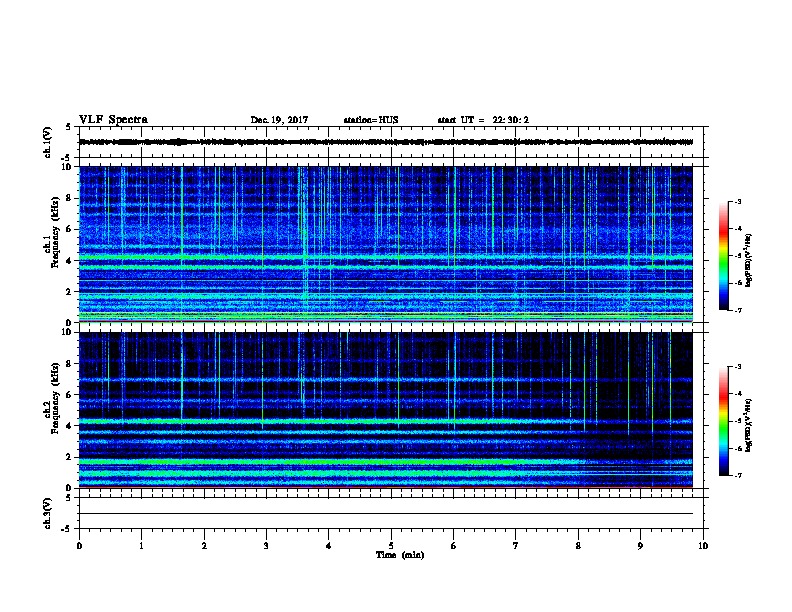Click the ch.1 colorbar "-7" tick label
Viewport: 792px width, 612px height.
point(737,310)
